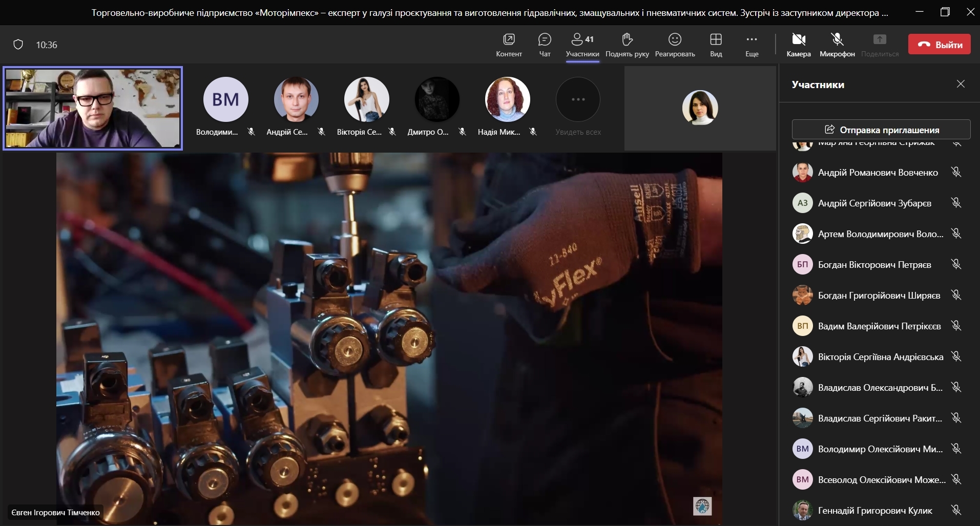Click mic icon next to Владислав Олександрович Б...

point(956,387)
